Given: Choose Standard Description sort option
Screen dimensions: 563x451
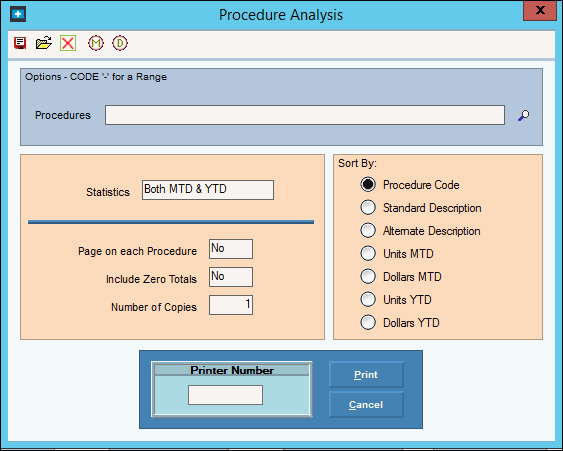Looking at the screenshot, I should (x=368, y=208).
